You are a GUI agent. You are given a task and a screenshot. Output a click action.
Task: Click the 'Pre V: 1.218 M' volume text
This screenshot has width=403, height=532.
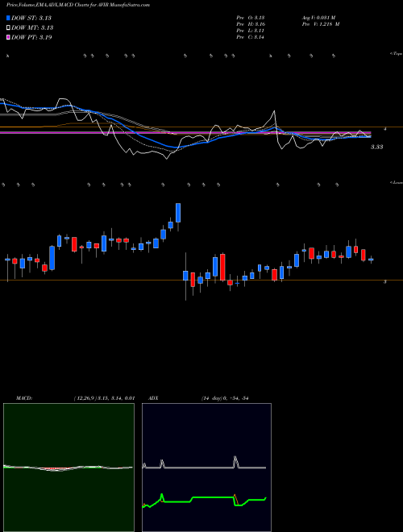(320, 24)
